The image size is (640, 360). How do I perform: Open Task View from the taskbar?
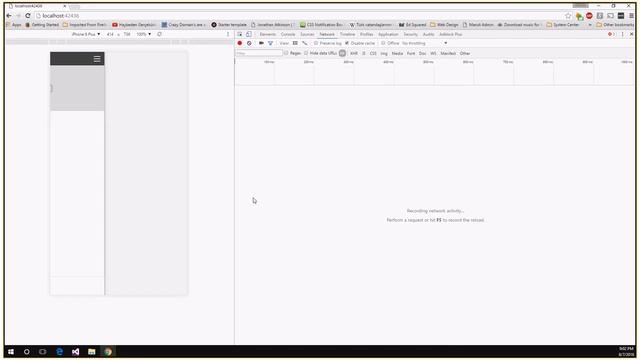[x=42, y=352]
